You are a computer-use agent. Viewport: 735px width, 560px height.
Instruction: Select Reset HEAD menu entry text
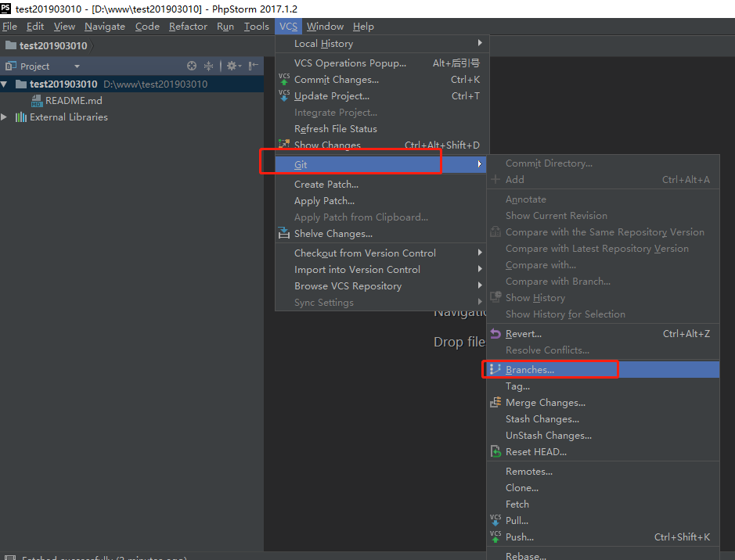(x=535, y=452)
